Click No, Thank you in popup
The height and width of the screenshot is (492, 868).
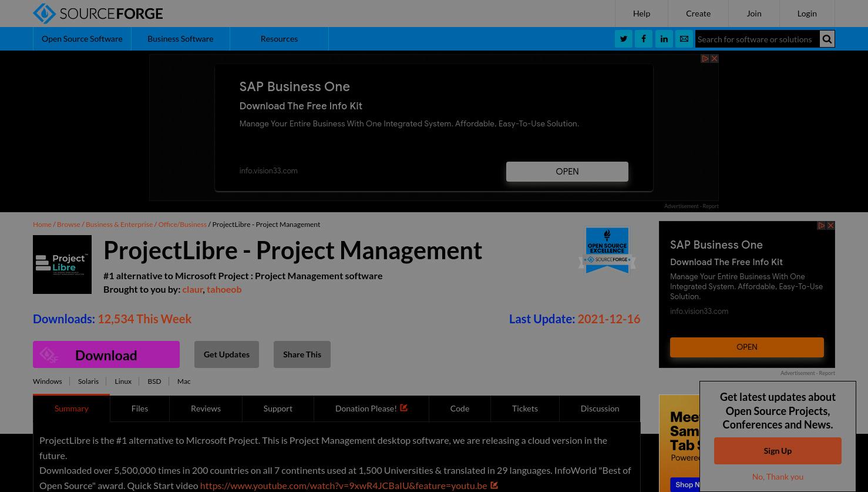778,477
